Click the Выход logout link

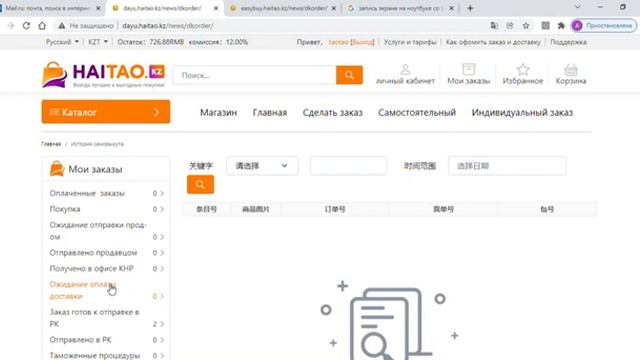tap(362, 42)
